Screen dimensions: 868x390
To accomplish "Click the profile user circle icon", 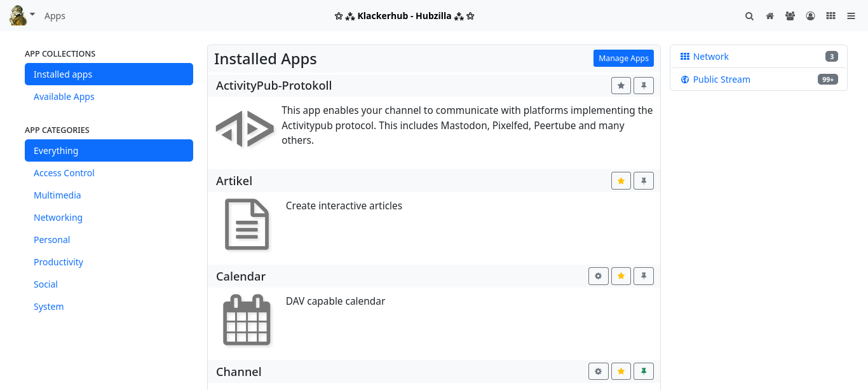I will coord(810,16).
